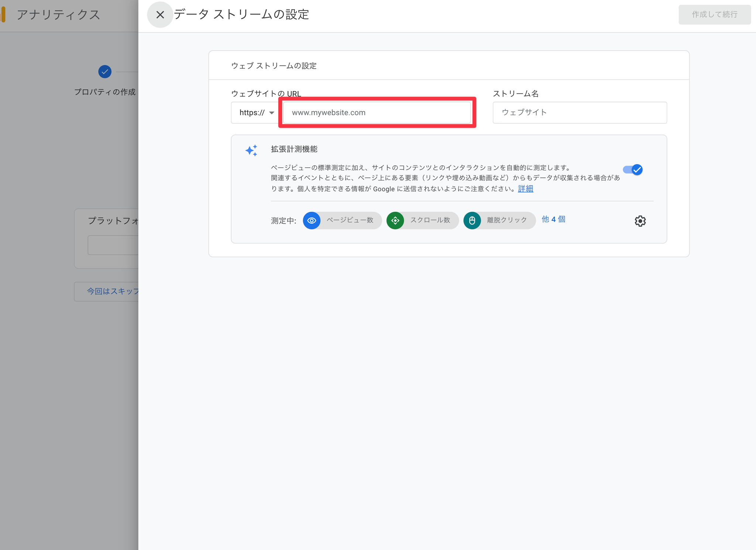
Task: Focus the website URL input field
Action: pyautogui.click(x=377, y=113)
